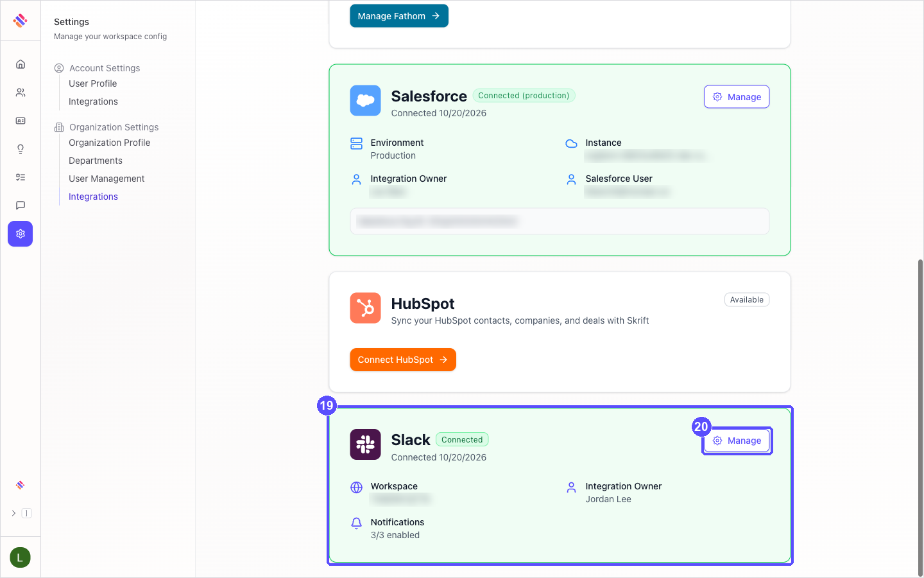
Task: Open User Management settings
Action: click(x=107, y=179)
